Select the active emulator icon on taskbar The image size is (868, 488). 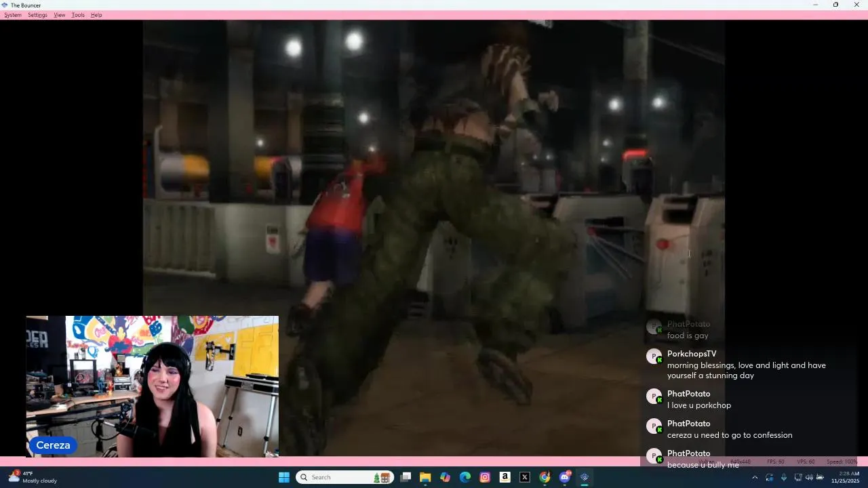tap(585, 477)
